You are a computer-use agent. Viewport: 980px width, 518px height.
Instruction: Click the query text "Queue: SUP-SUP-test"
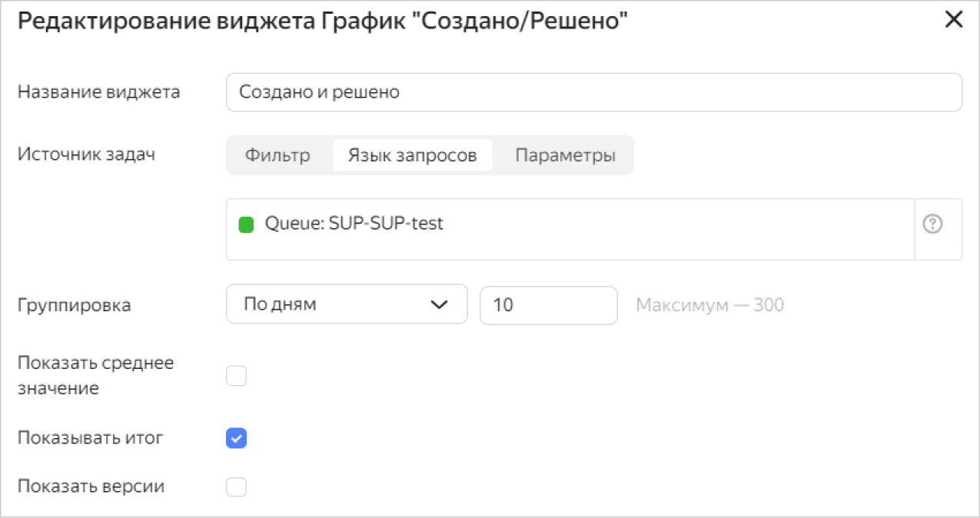point(354,224)
